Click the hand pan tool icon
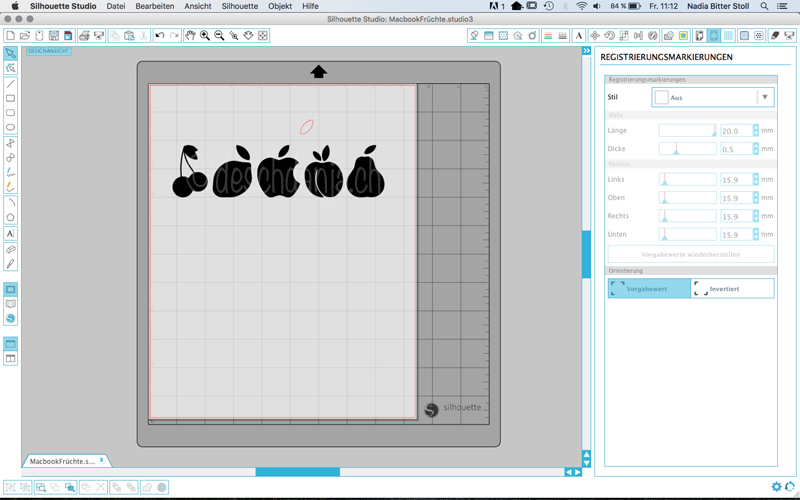Viewport: 800px width, 500px height. pyautogui.click(x=190, y=36)
